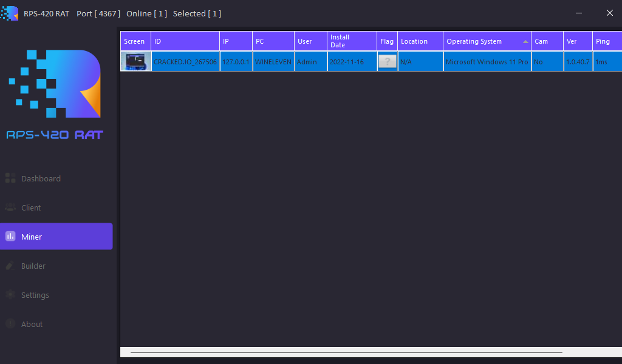Screen dimensions: 622x364
Task: Minimize the RPS-420 window
Action: pyautogui.click(x=579, y=13)
